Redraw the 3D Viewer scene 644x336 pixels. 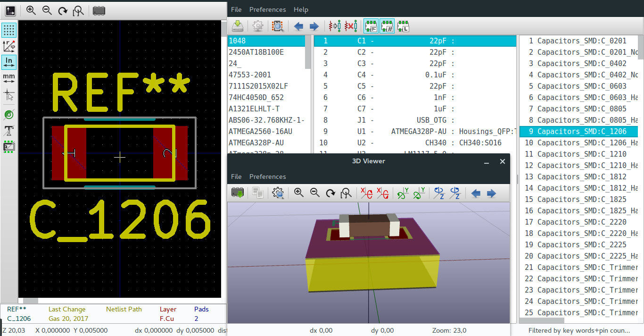click(x=330, y=193)
